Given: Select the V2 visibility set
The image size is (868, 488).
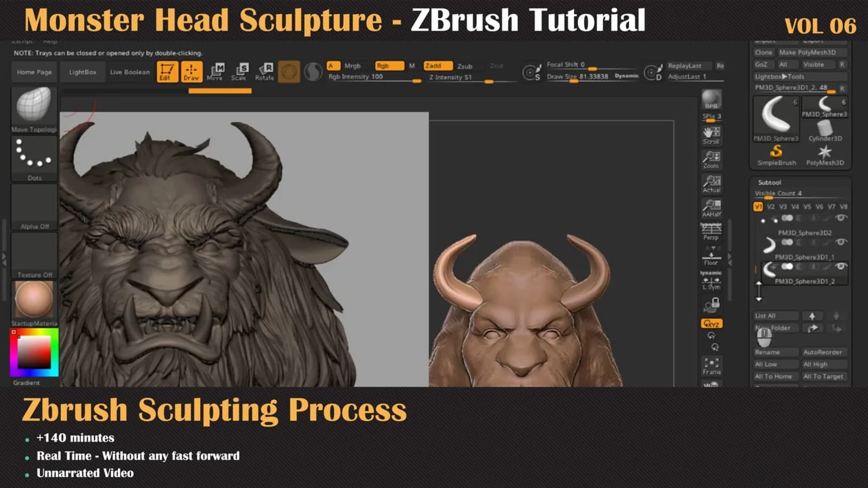Looking at the screenshot, I should (x=770, y=207).
